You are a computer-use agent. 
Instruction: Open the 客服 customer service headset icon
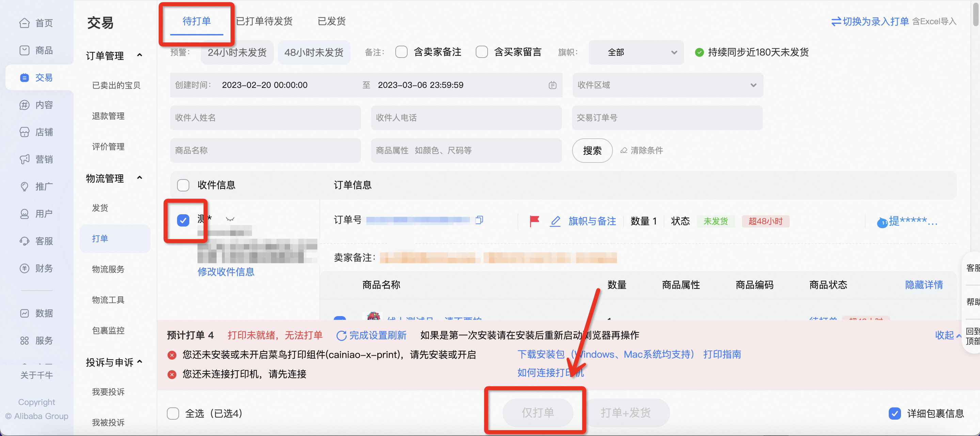point(25,241)
